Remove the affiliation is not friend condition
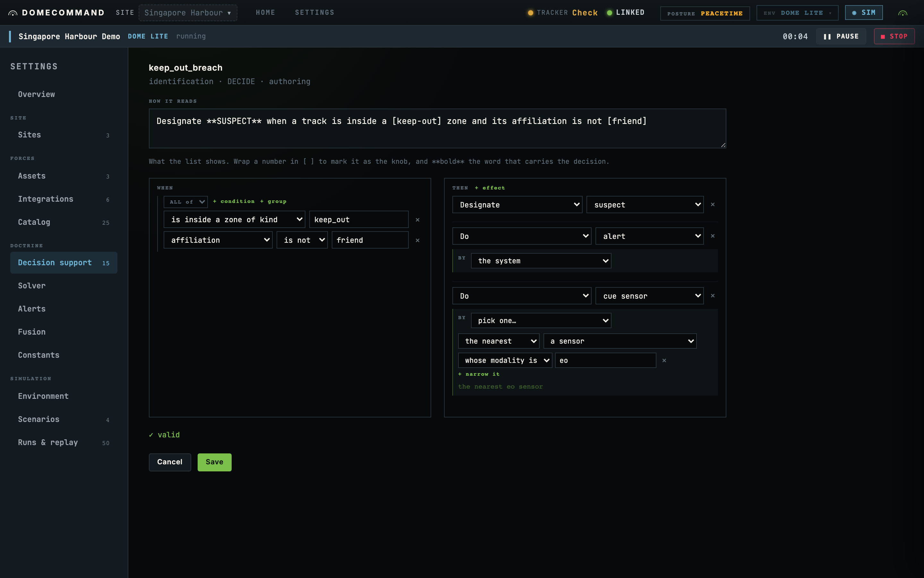The height and width of the screenshot is (578, 924). click(x=417, y=241)
